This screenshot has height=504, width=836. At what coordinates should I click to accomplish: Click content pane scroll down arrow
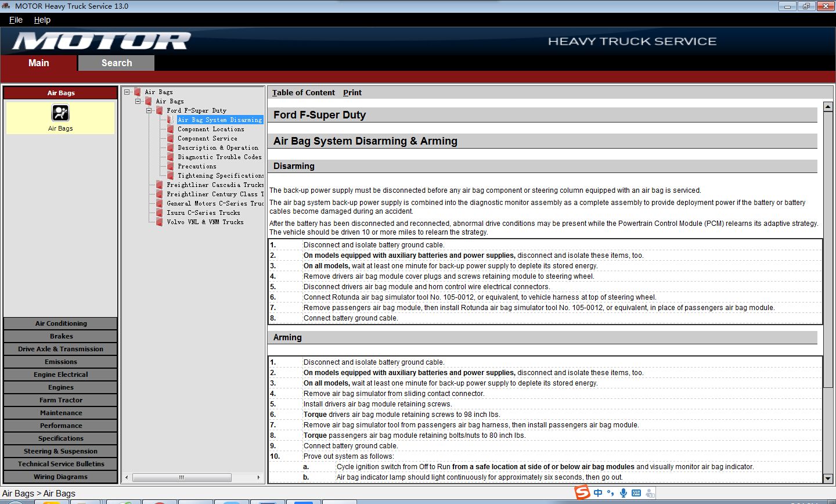point(828,478)
